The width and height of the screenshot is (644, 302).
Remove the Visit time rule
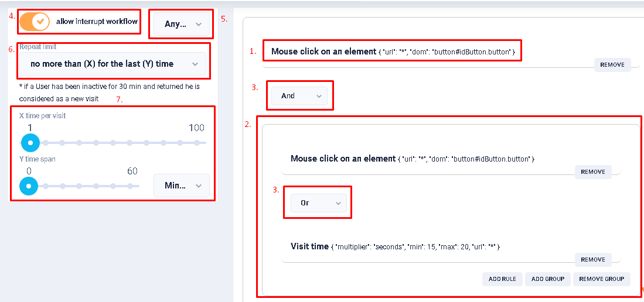coord(592,259)
